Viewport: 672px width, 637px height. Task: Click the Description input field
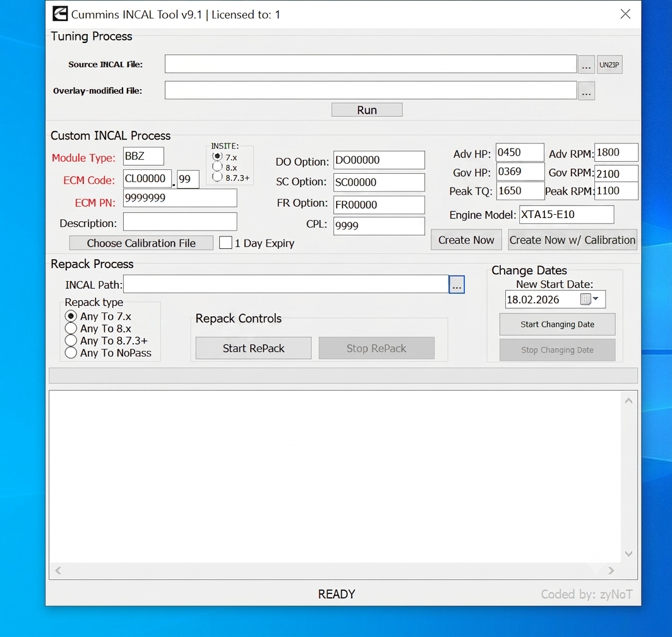(x=180, y=222)
